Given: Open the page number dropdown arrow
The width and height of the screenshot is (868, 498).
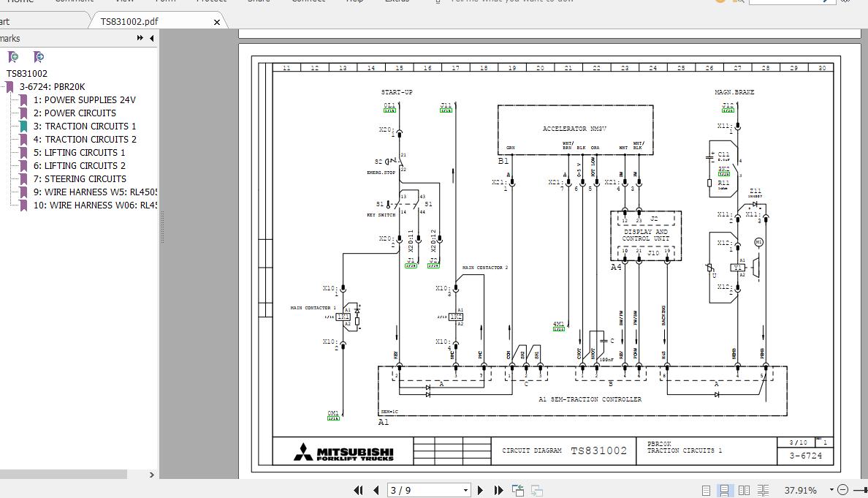Looking at the screenshot, I should (465, 490).
